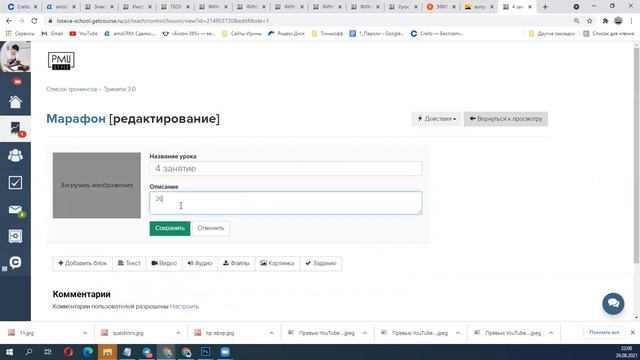
Task: Click Добавить блок button
Action: (x=82, y=263)
